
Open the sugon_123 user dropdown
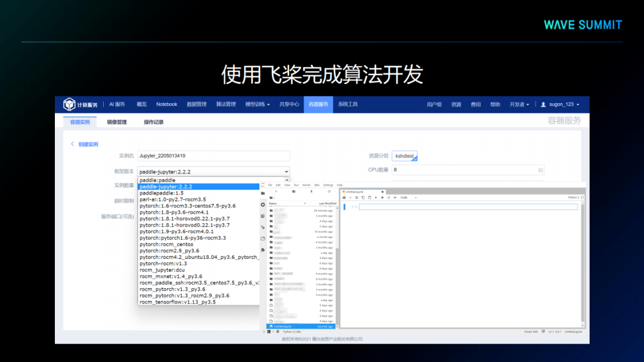(559, 104)
